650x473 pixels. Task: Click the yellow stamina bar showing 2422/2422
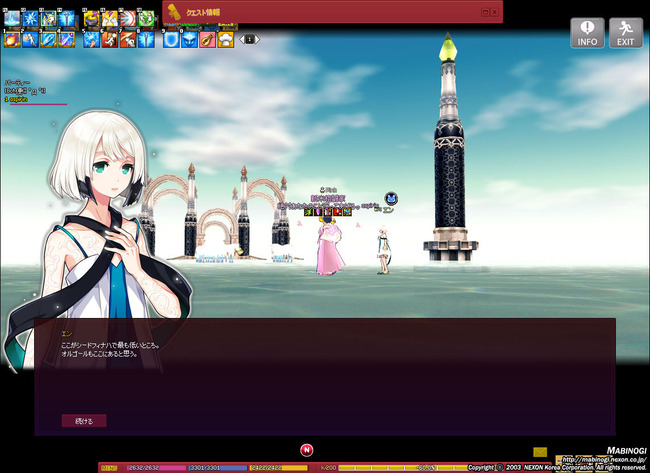279,468
